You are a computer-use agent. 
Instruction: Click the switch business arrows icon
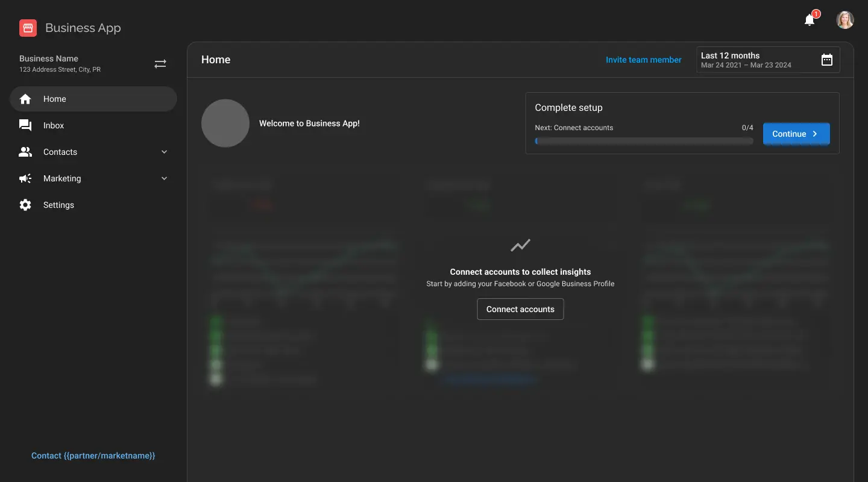click(x=160, y=64)
